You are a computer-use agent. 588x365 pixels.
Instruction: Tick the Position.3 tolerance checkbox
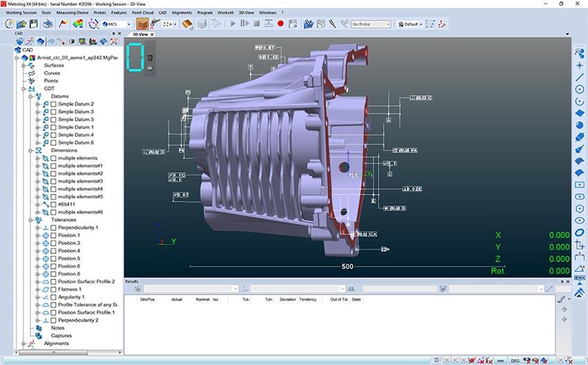tap(53, 243)
